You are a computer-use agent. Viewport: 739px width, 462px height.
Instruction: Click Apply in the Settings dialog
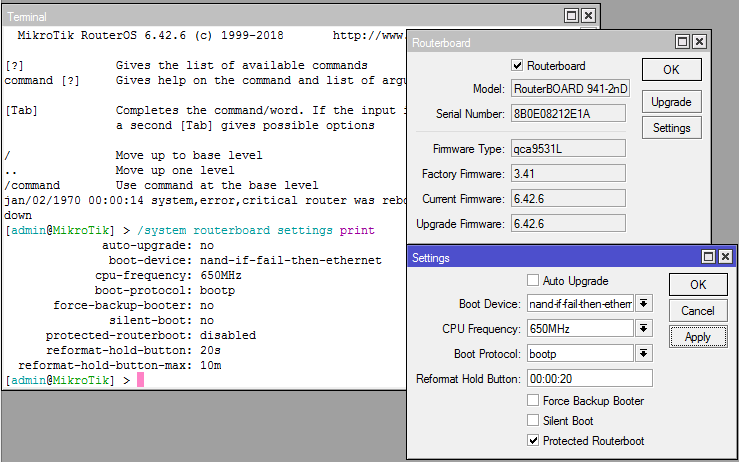(698, 337)
